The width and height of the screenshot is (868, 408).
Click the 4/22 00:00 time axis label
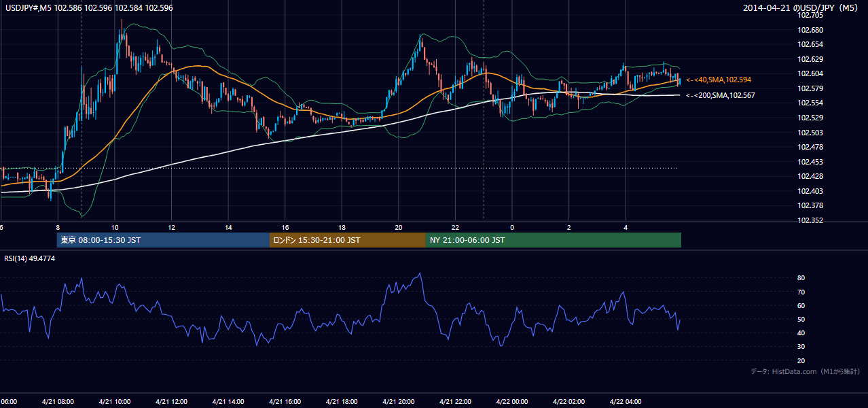512,402
